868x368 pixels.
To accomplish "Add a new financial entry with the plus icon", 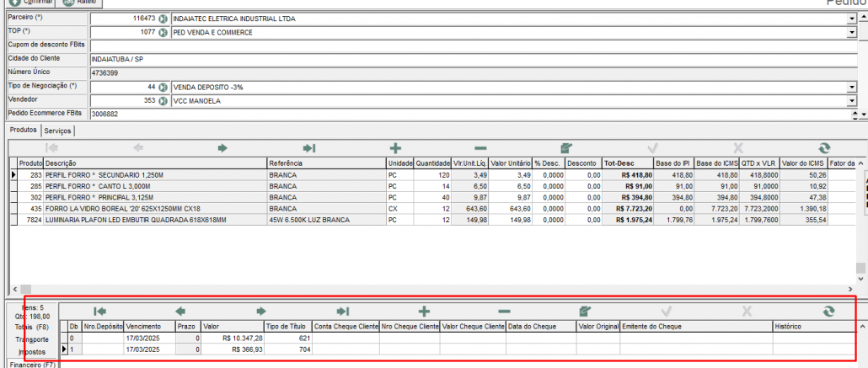I will pyautogui.click(x=424, y=311).
